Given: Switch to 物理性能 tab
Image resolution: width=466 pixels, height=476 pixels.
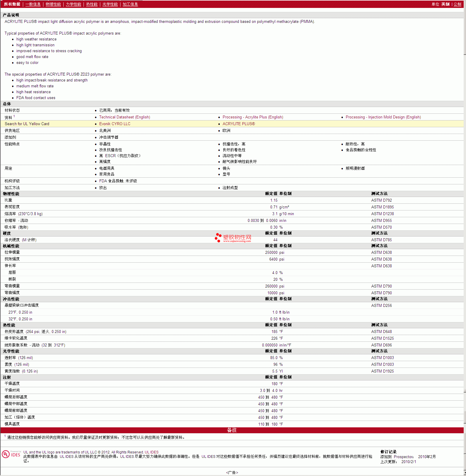Looking at the screenshot, I should click(53, 4).
